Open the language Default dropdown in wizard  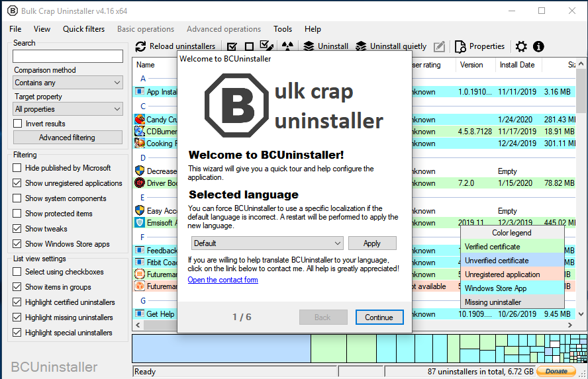click(268, 243)
